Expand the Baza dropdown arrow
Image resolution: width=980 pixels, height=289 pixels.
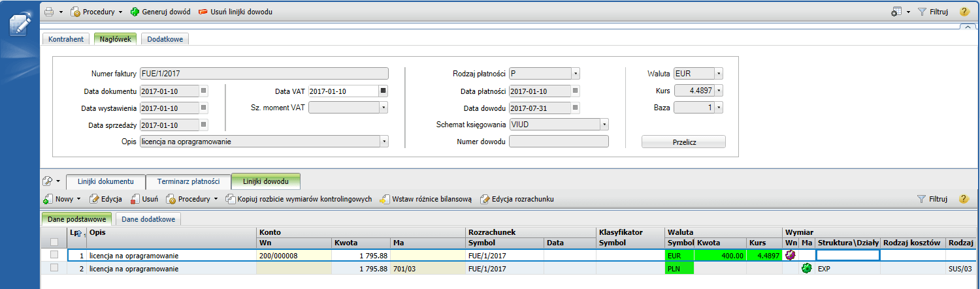719,108
